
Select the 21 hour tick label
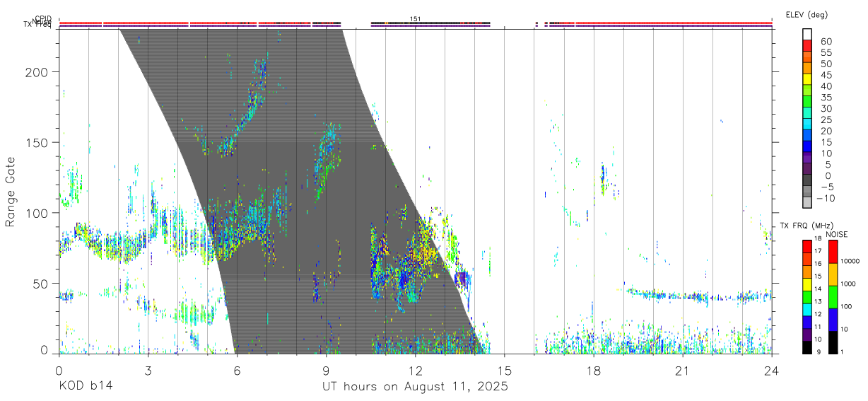click(x=682, y=371)
